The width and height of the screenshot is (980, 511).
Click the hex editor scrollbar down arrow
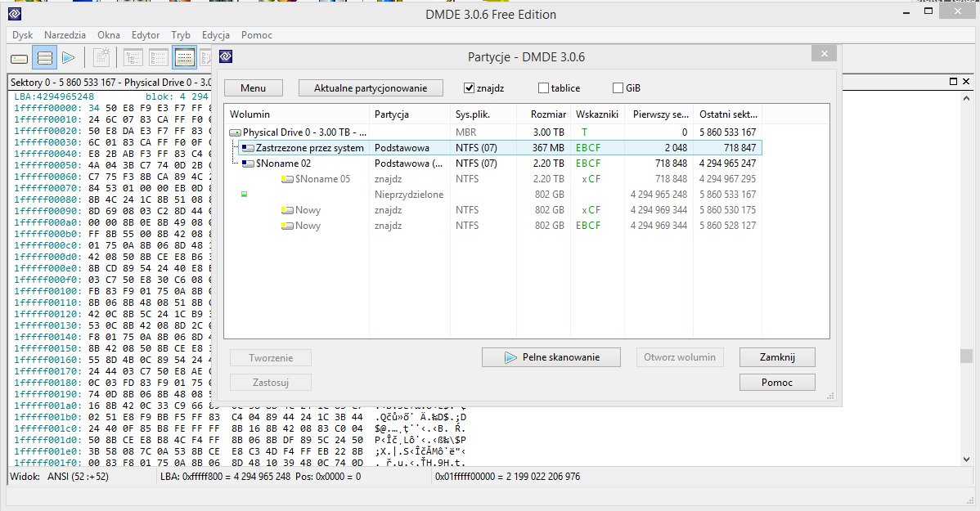coord(966,459)
